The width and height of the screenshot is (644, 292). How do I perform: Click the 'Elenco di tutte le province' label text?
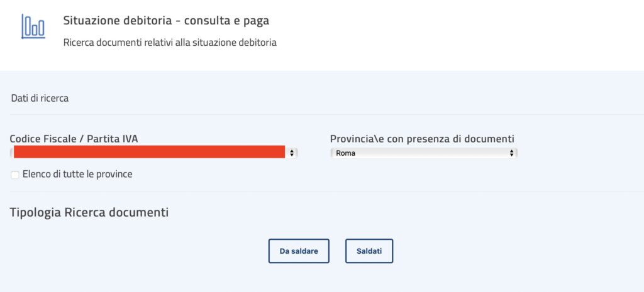(77, 175)
